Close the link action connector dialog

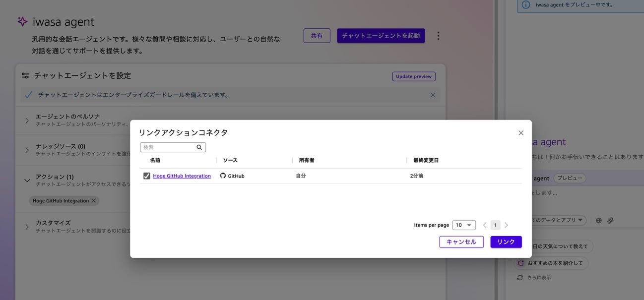pyautogui.click(x=520, y=133)
